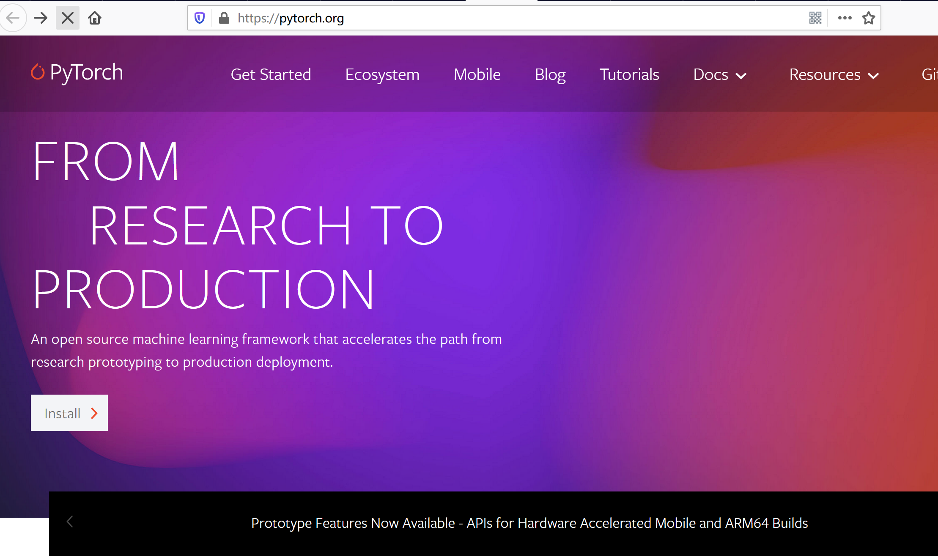The height and width of the screenshot is (560, 938).
Task: Show previous announcement with left chevron
Action: [70, 522]
